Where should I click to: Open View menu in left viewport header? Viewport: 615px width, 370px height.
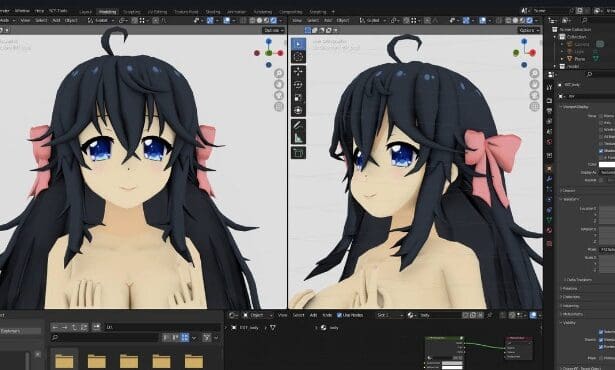coord(25,20)
